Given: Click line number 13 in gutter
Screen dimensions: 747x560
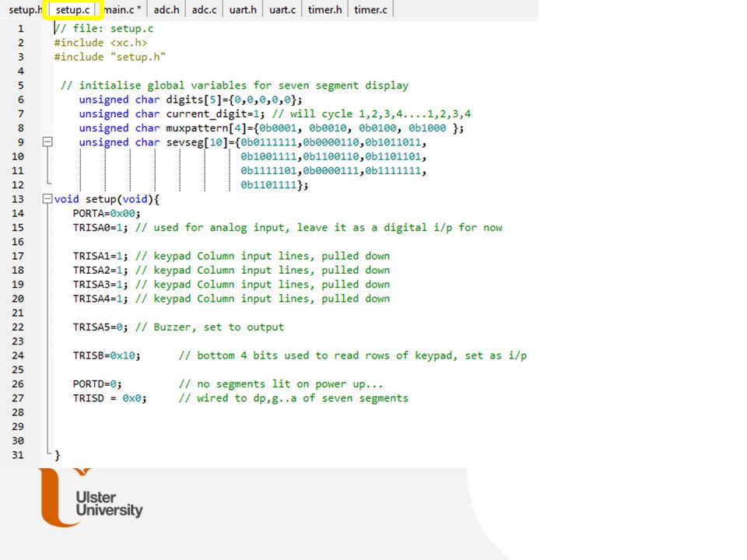Looking at the screenshot, I should (18, 199).
